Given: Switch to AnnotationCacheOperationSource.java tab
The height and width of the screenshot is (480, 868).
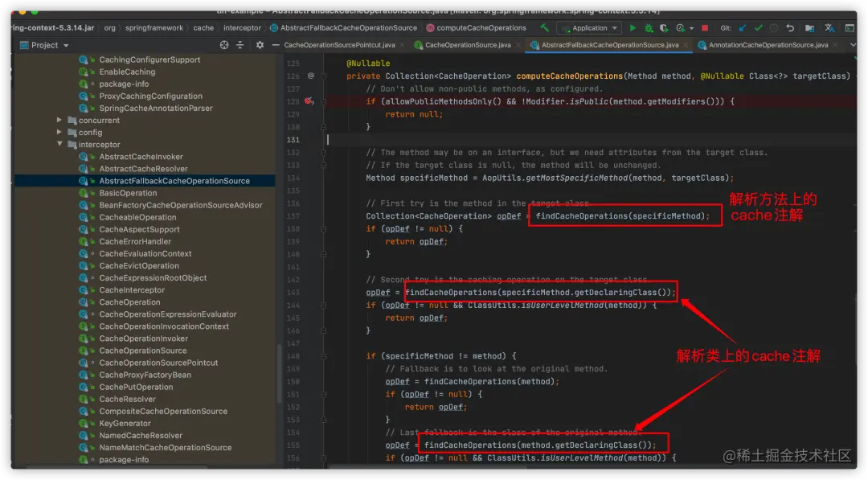Looking at the screenshot, I should (x=768, y=45).
